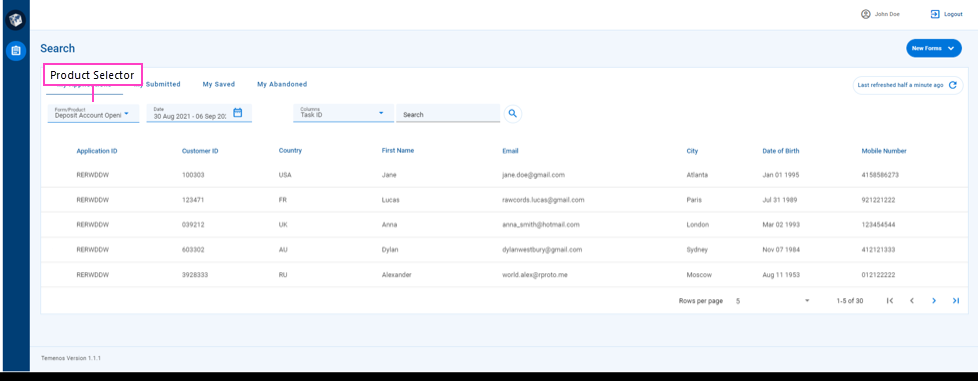Viewport: 978px width, 381px height.
Task: Click mobile number 012122222
Action: pos(878,274)
